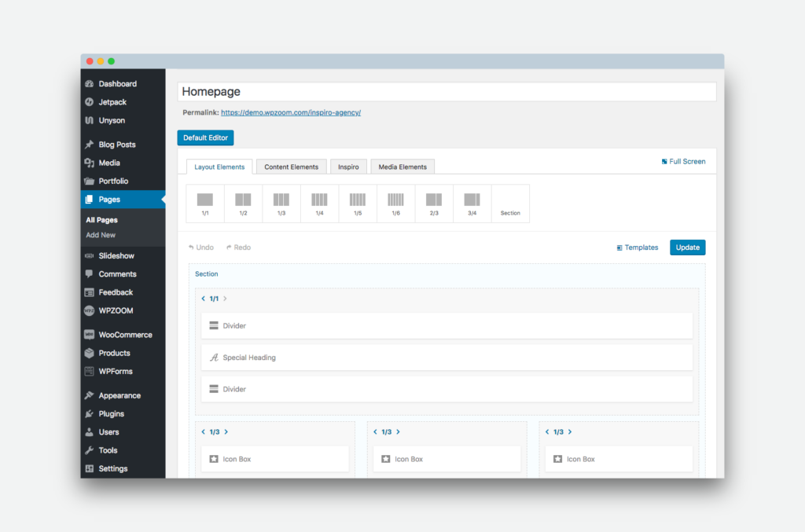Open Add New submenu item
The image size is (805, 532).
tap(101, 235)
